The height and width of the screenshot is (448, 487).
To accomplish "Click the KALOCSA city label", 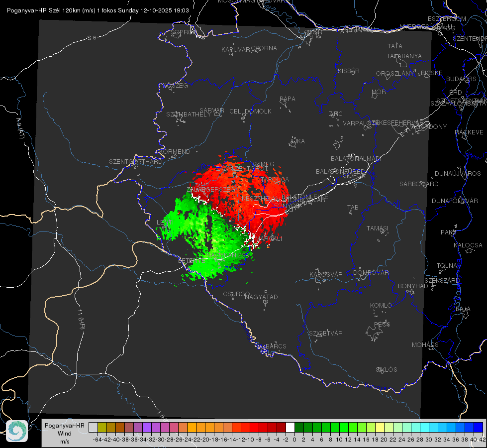I will click(x=468, y=245).
